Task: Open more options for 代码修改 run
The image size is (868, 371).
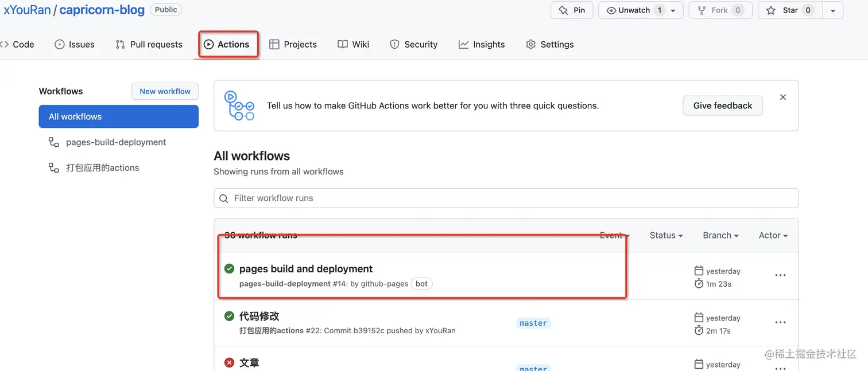Action: pos(780,322)
